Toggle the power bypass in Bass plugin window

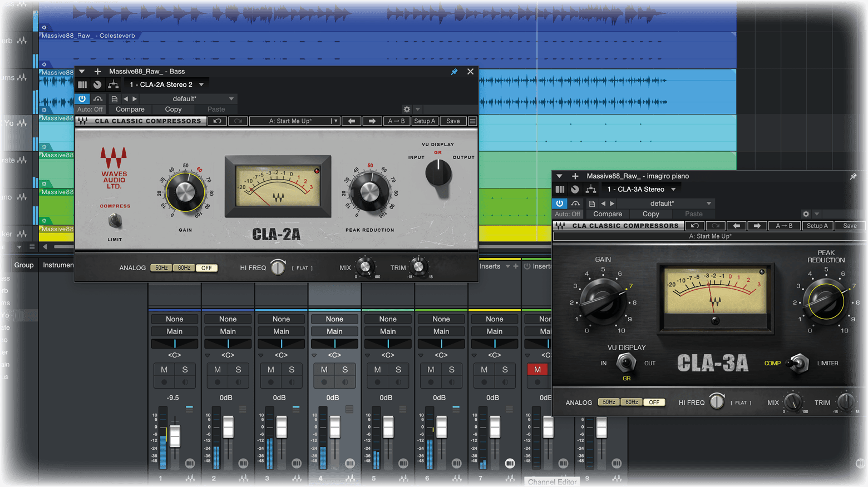point(82,99)
